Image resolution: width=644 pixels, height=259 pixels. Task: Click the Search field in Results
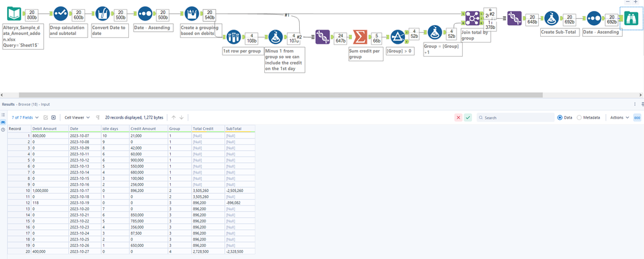[x=514, y=118]
